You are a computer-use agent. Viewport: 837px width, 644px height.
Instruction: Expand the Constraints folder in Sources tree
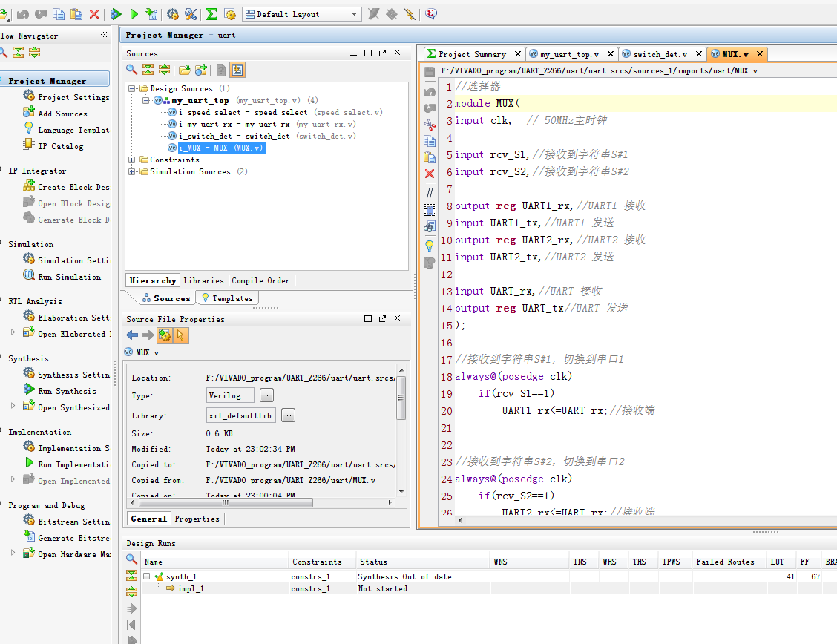tap(132, 160)
